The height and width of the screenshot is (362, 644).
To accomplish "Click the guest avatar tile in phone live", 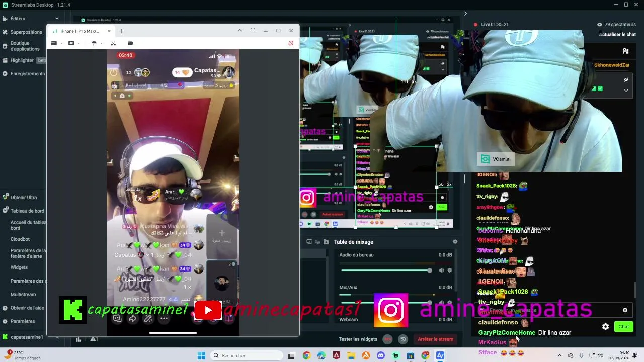I will pos(222,283).
